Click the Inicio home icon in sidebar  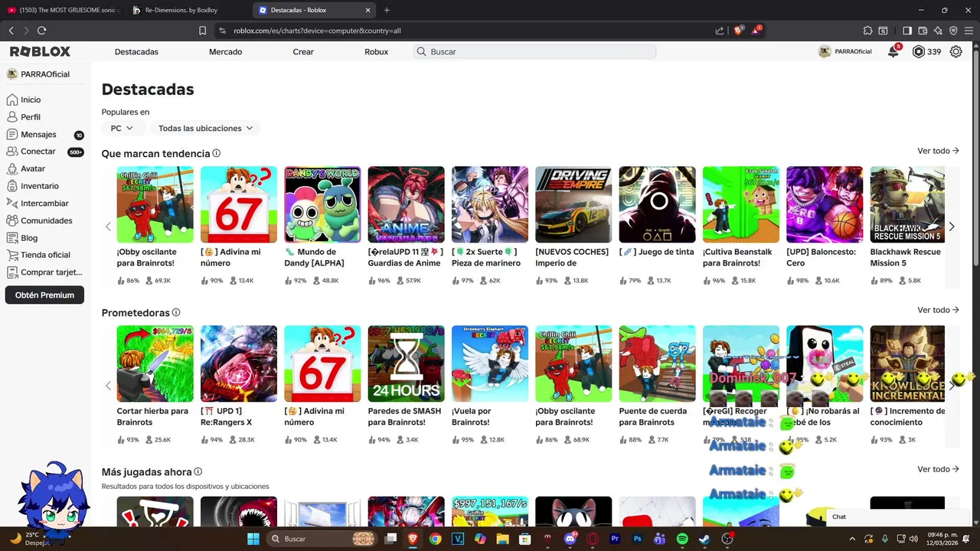click(x=11, y=99)
